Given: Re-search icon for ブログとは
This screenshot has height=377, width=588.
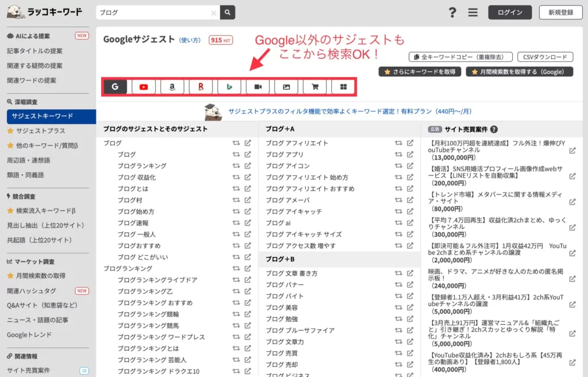Looking at the screenshot, I should pos(236,188).
